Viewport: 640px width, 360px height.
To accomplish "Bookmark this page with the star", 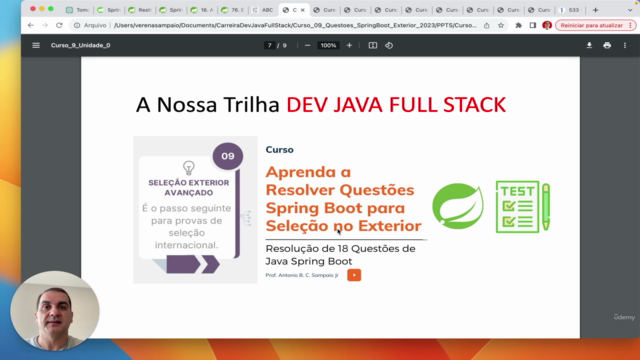I will click(501, 25).
